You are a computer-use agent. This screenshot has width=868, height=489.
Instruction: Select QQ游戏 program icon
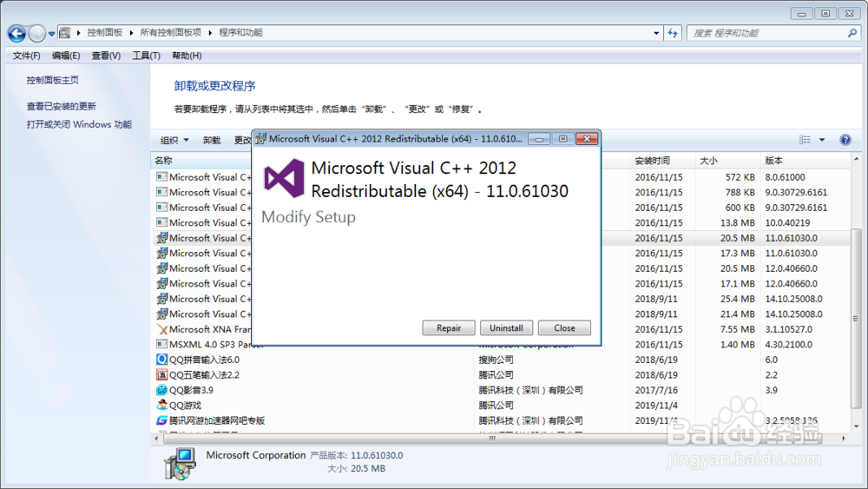coord(161,406)
